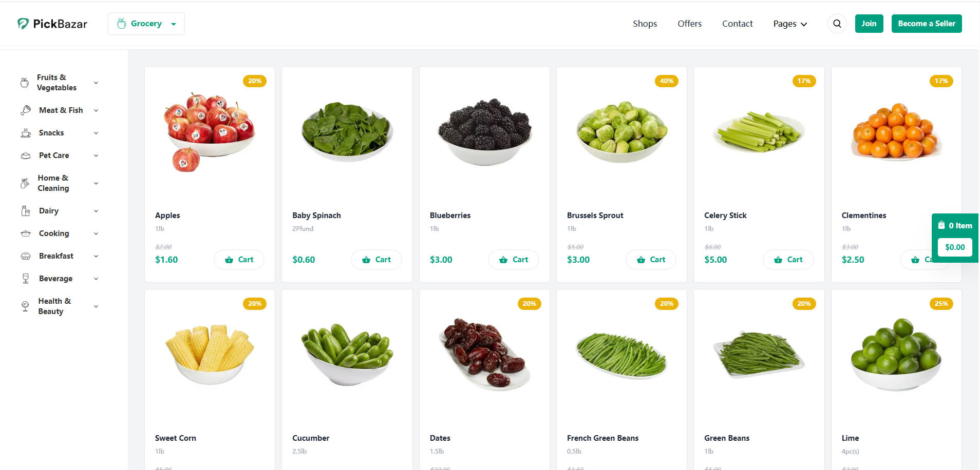Expand the Cooking category chevron
The image size is (980, 470).
pyautogui.click(x=96, y=233)
